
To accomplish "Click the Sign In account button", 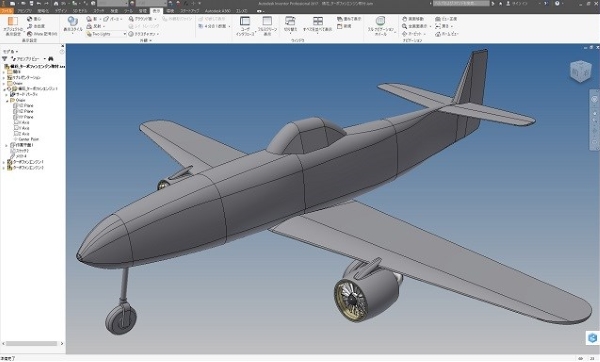I will [x=516, y=3].
